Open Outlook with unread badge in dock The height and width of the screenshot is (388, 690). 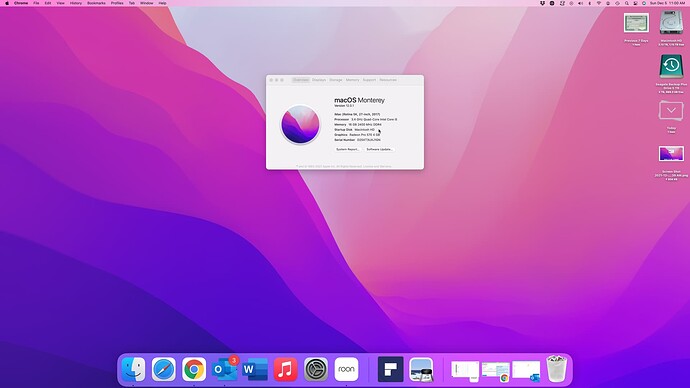[x=224, y=369]
